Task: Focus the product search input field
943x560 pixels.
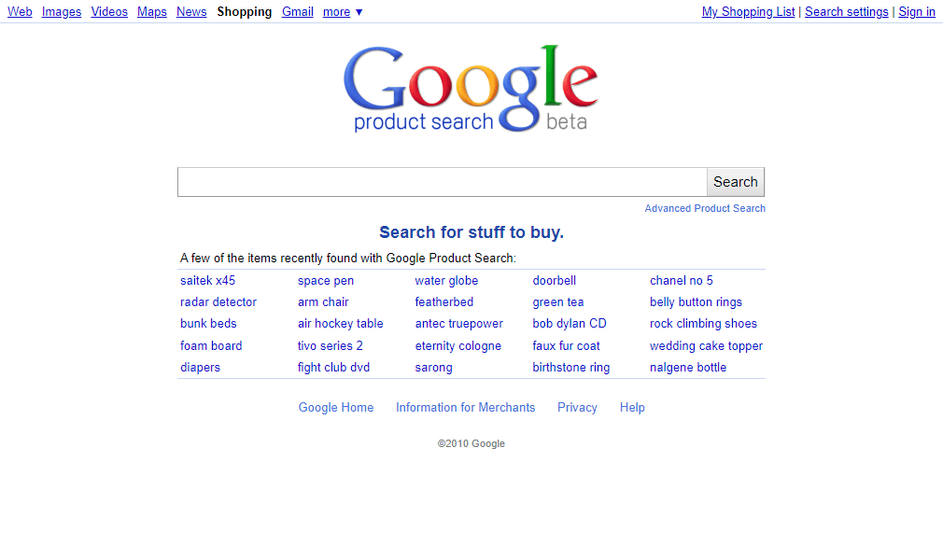Action: pos(442,182)
